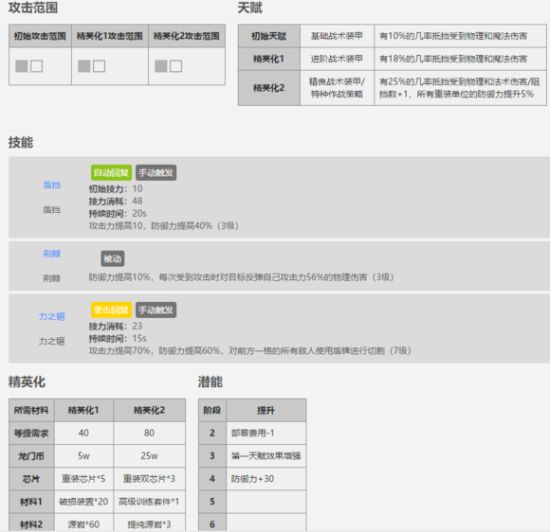Click the 5w cost cell

click(84, 456)
